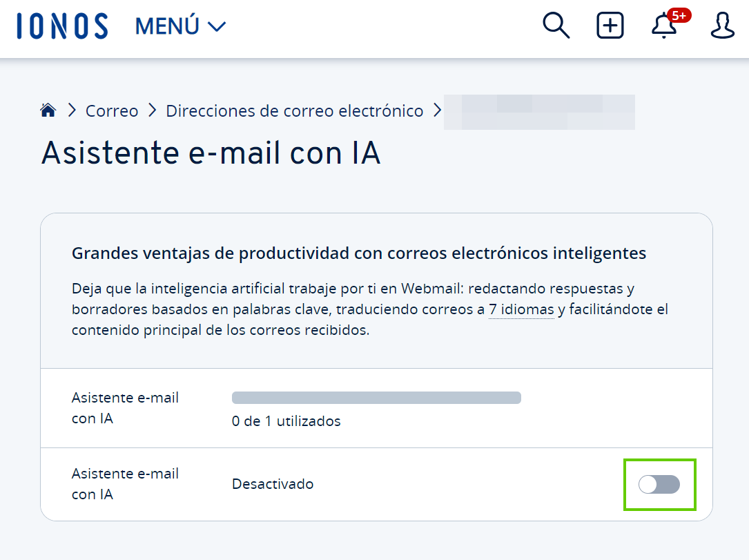This screenshot has width=749, height=560.
Task: Open the user account profile icon
Action: 723,26
